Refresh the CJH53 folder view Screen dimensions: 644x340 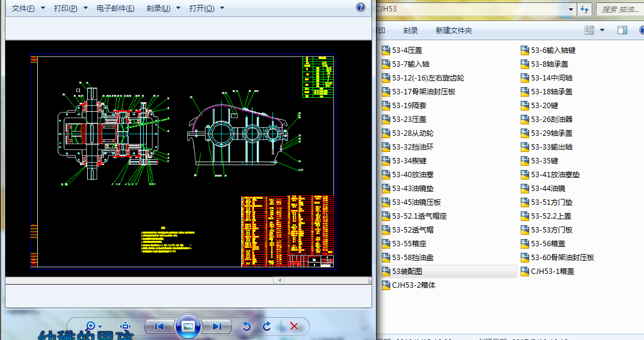[584, 9]
